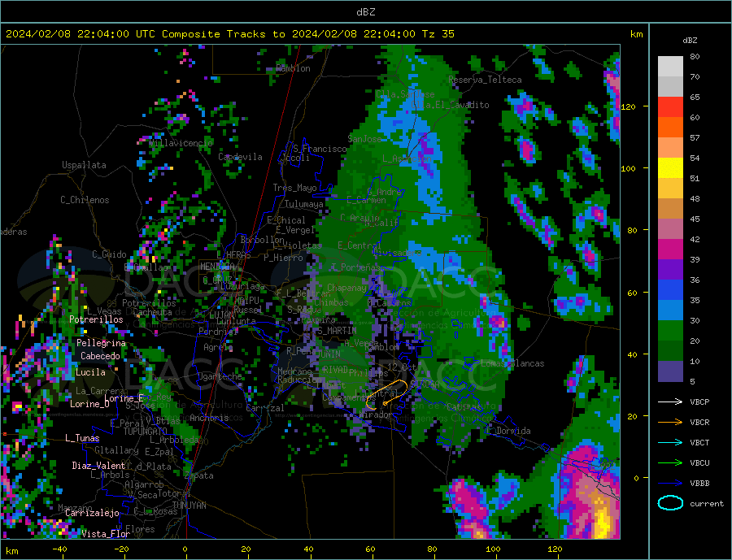Select the green VBCU arrow symbol

tap(670, 462)
